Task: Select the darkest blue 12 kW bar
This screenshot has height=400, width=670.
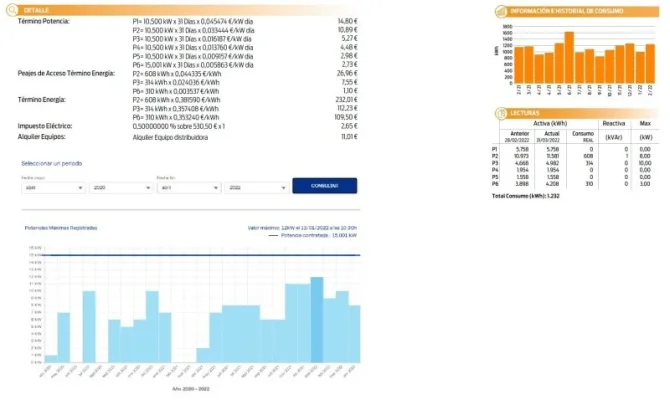Action: click(x=317, y=320)
